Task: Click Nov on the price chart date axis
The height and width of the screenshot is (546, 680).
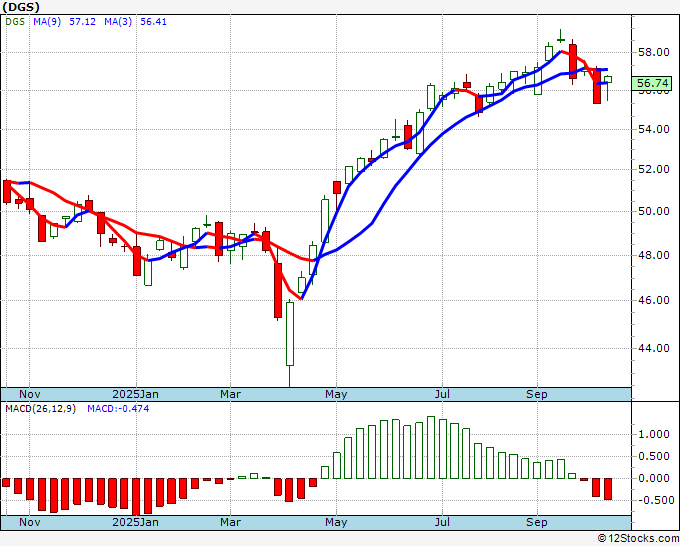Action: [29, 394]
